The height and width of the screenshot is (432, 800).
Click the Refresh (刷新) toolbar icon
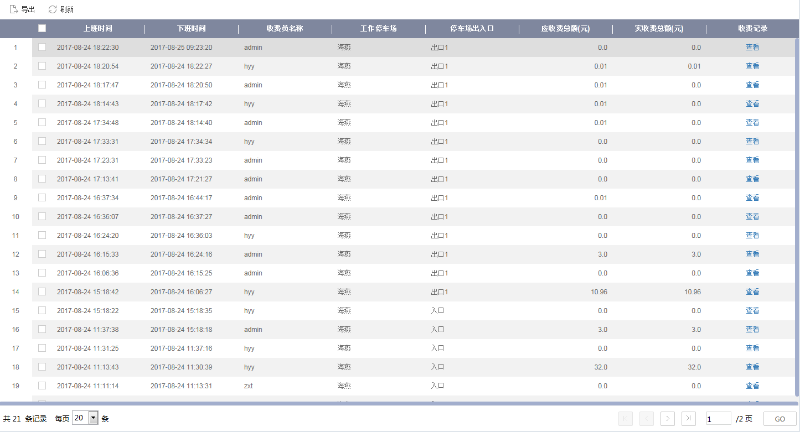pyautogui.click(x=52, y=8)
